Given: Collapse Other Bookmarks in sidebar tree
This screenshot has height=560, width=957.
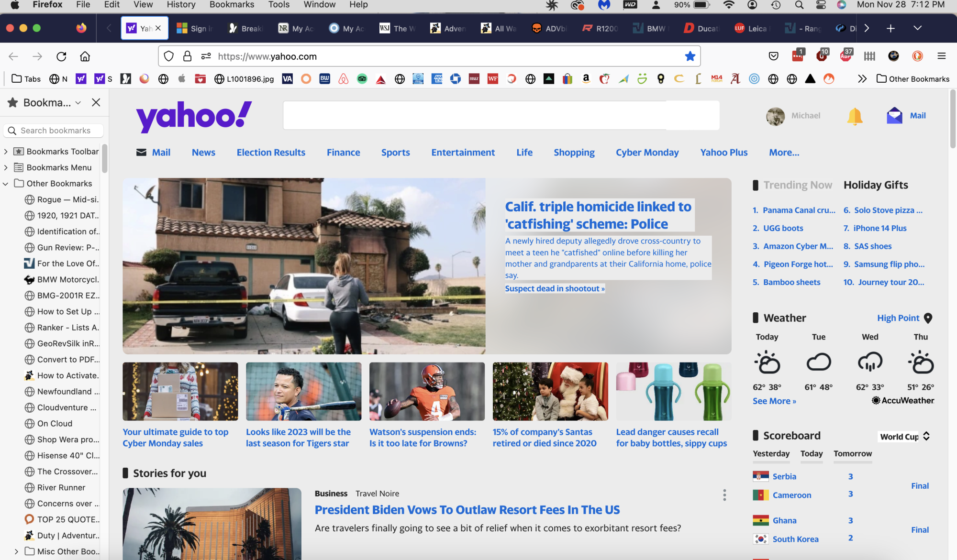Looking at the screenshot, I should pyautogui.click(x=6, y=184).
